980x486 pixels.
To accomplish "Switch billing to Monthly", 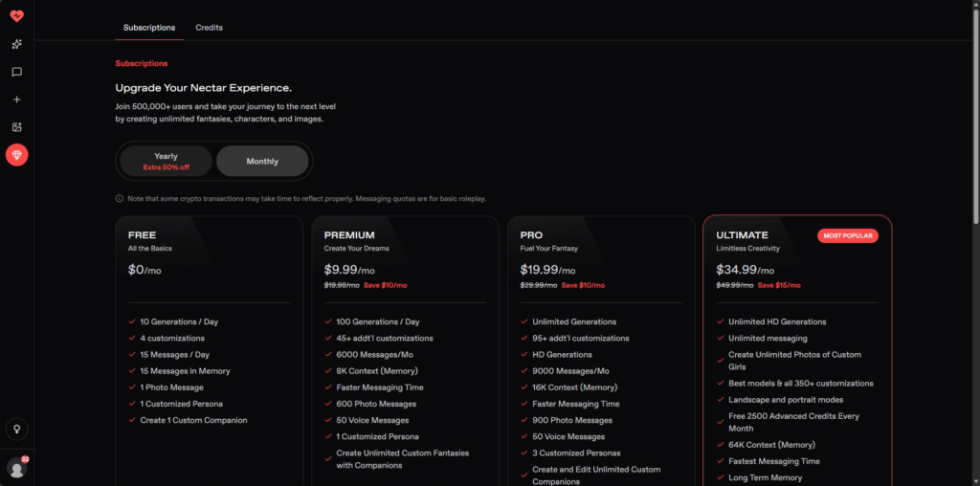I will (262, 161).
